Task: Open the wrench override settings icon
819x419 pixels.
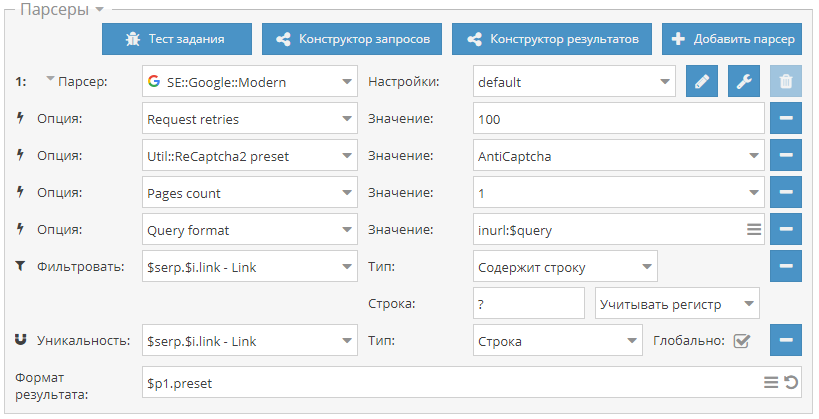Action: (x=744, y=81)
